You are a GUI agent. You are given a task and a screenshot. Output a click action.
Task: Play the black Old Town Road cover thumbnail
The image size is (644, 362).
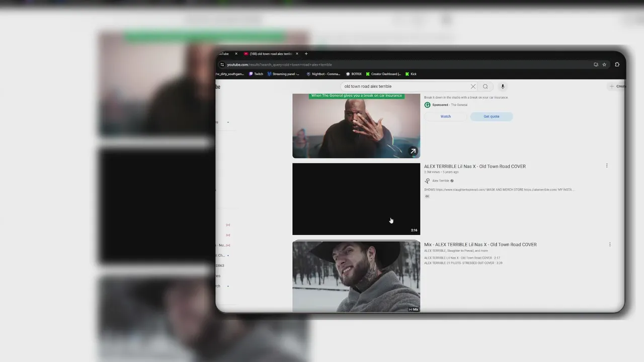click(x=356, y=199)
